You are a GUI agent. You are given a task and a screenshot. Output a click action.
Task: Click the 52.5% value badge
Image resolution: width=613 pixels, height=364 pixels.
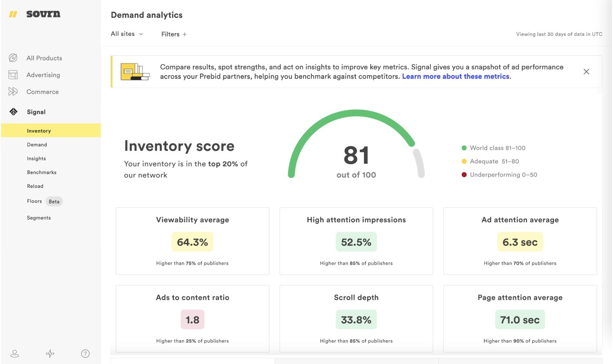356,242
